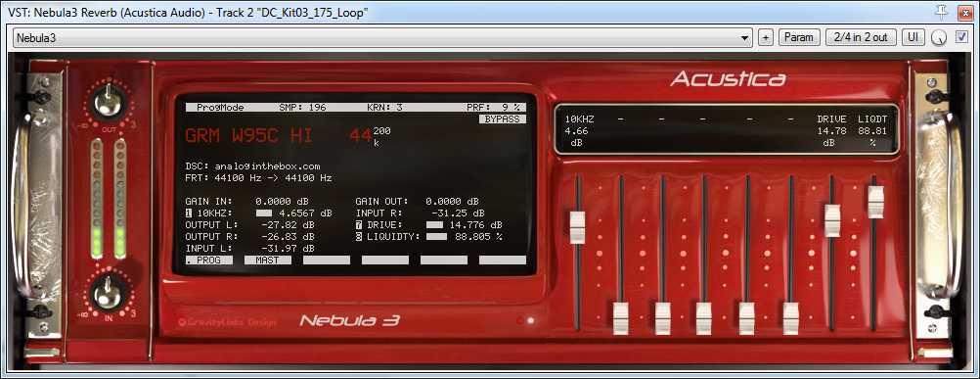Click the 10KHZ value field on display

point(290,213)
